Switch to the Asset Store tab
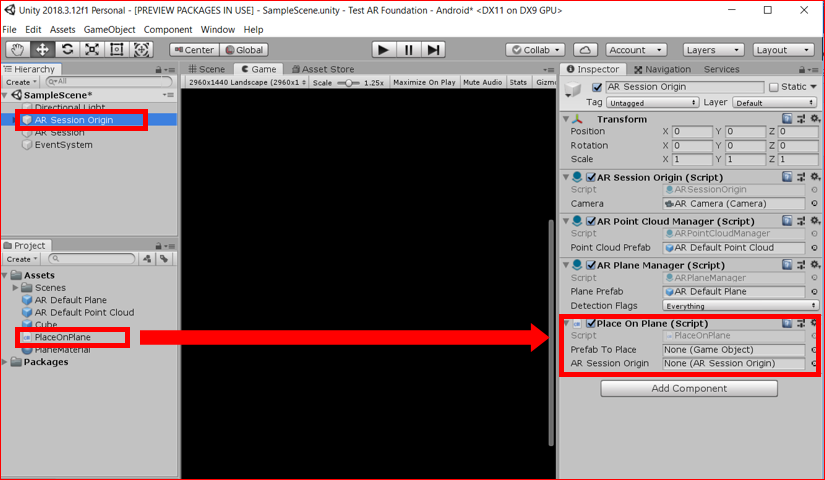Viewport: 825px width, 480px height. [322, 69]
